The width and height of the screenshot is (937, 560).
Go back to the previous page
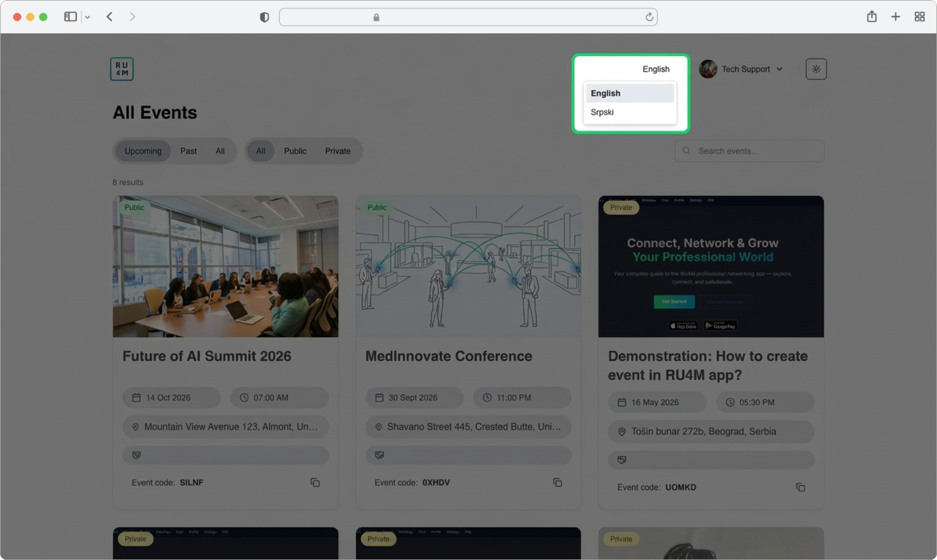(x=110, y=17)
